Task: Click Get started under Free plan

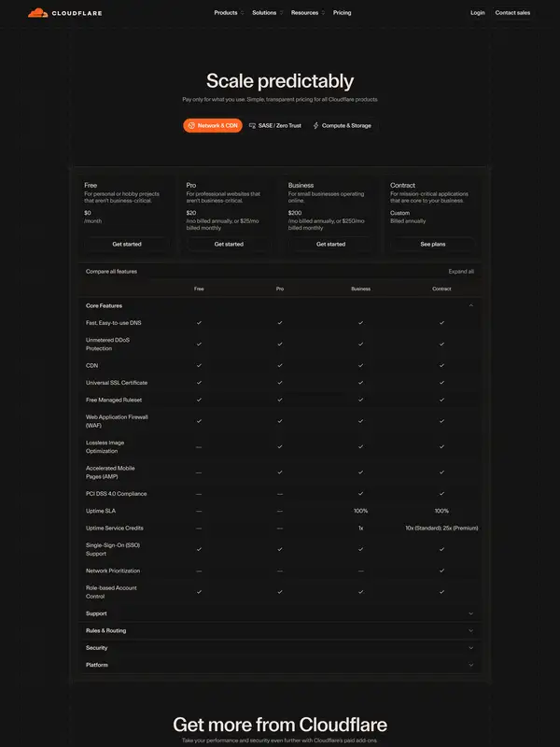Action: tap(127, 244)
